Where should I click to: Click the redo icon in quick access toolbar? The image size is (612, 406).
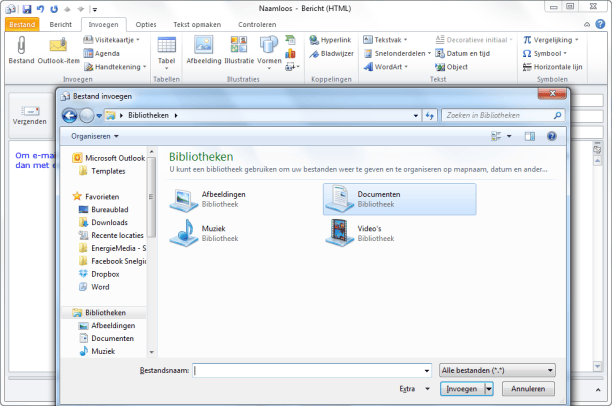click(x=54, y=9)
